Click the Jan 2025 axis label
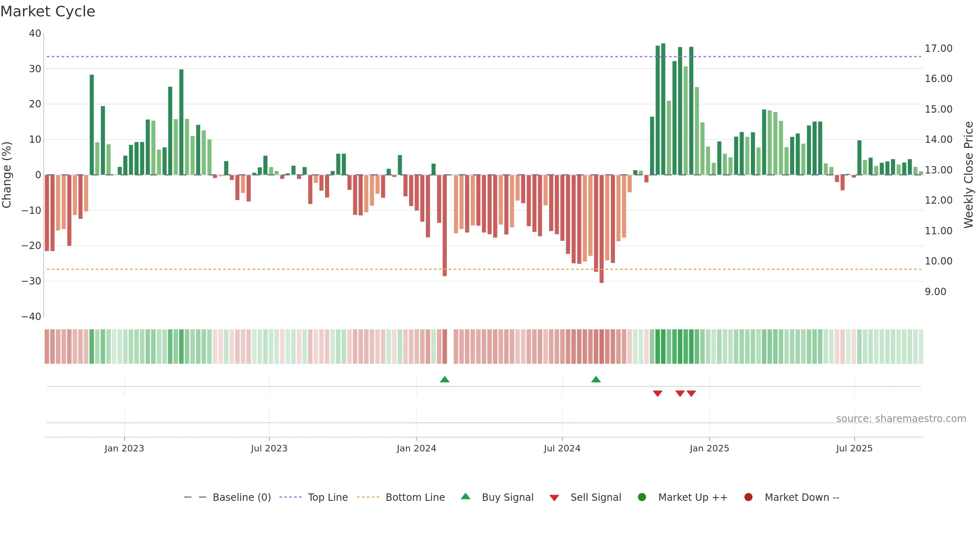 (x=709, y=448)
